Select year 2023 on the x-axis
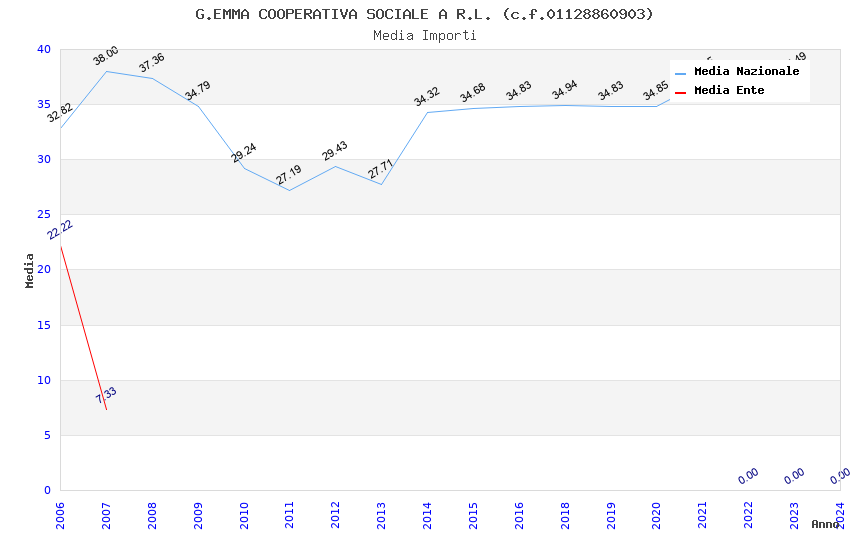The width and height of the screenshot is (850, 550). click(x=794, y=515)
